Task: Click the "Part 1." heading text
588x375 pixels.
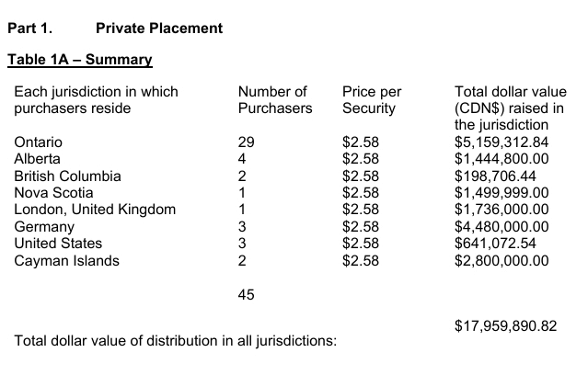Action: (x=29, y=28)
